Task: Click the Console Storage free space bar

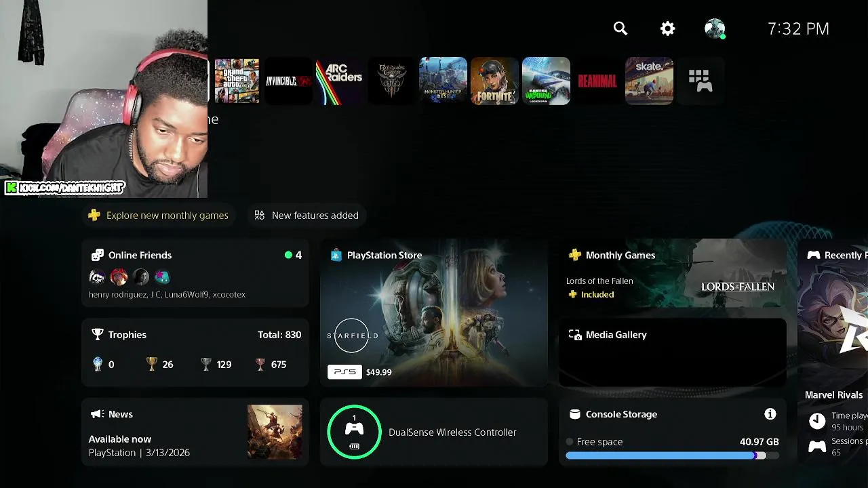Action: (x=672, y=456)
